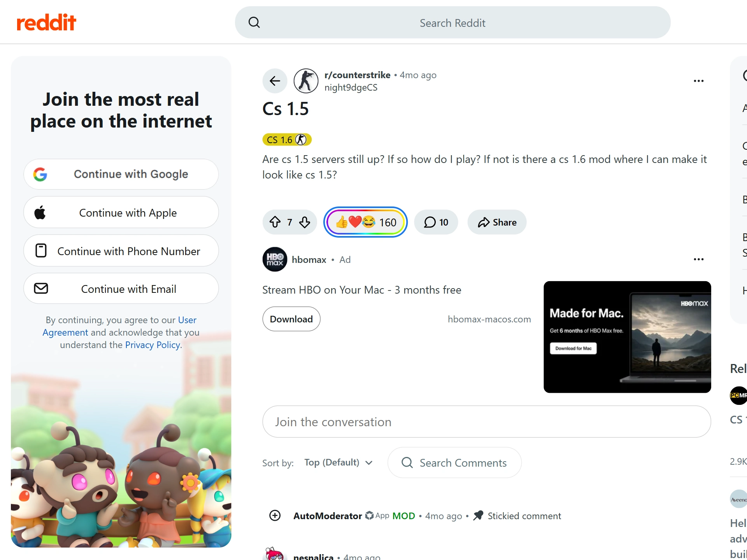747x560 pixels.
Task: Downvote the Cs 1.5 post
Action: point(305,222)
